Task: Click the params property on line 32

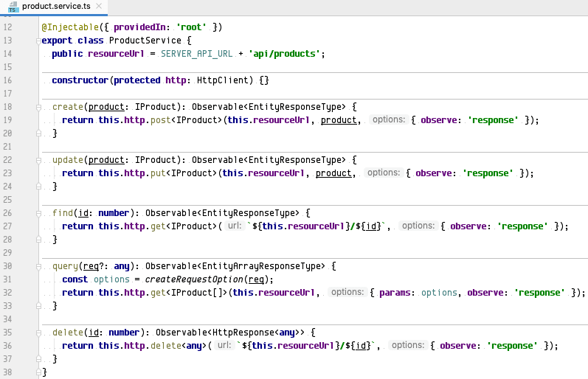Action: 395,293
